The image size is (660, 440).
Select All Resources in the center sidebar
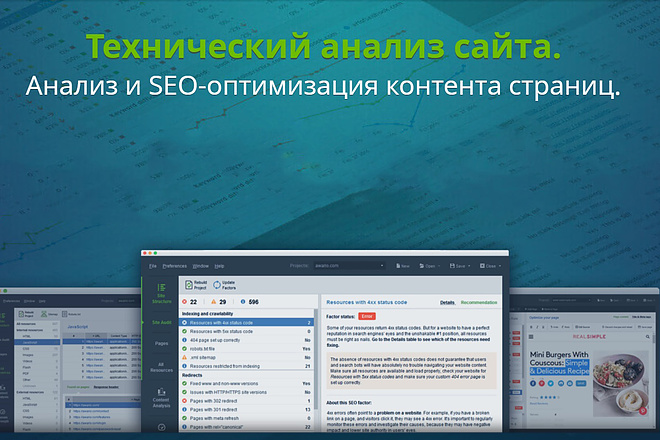162,367
